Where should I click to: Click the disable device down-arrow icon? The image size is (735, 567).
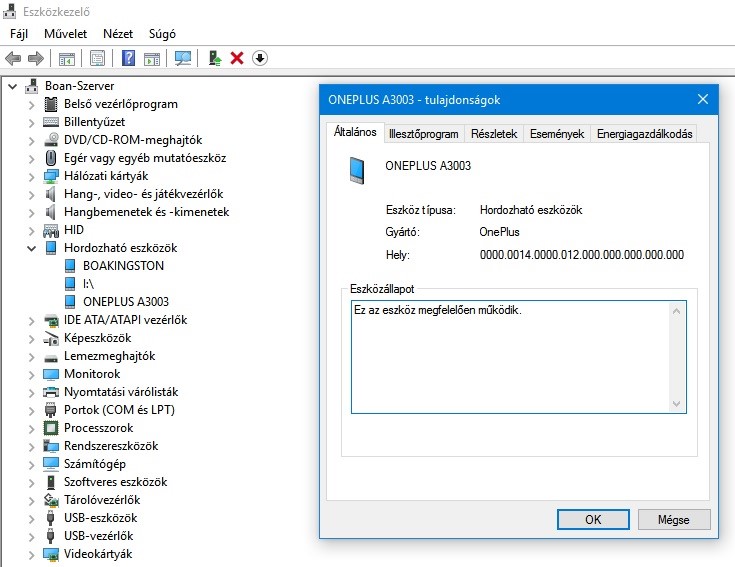[260, 59]
